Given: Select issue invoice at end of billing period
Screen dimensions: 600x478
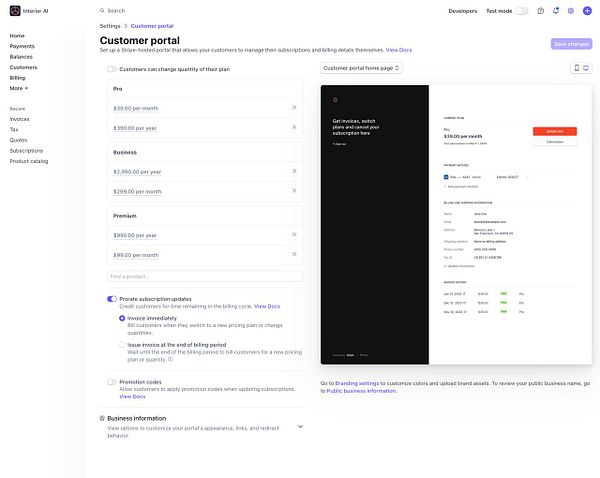Looking at the screenshot, I should [x=122, y=345].
